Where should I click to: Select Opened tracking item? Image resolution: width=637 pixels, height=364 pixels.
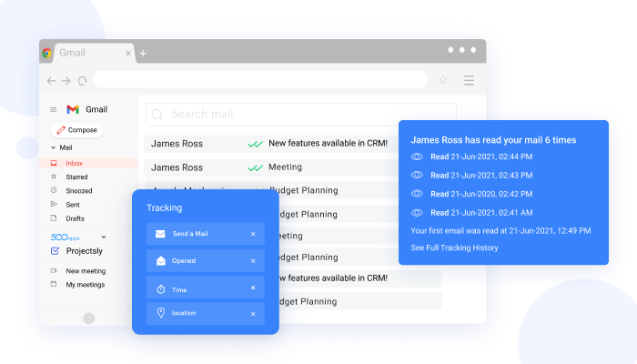tap(206, 260)
